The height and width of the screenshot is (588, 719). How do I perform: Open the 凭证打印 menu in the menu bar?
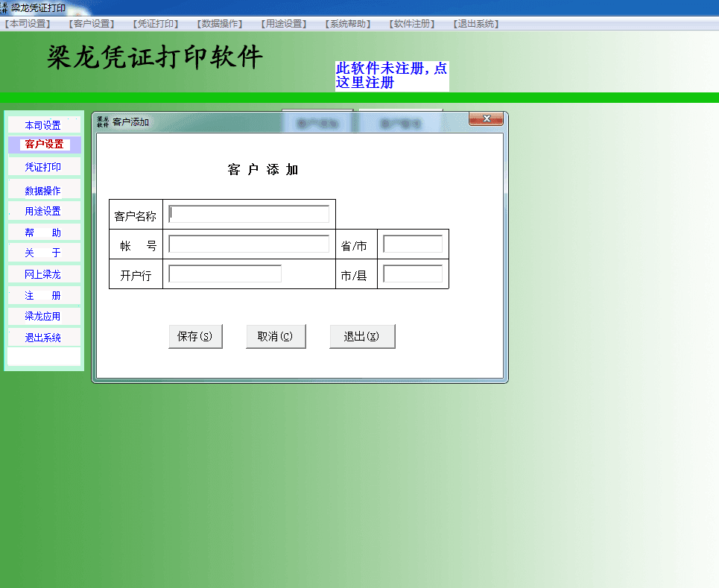click(x=156, y=23)
